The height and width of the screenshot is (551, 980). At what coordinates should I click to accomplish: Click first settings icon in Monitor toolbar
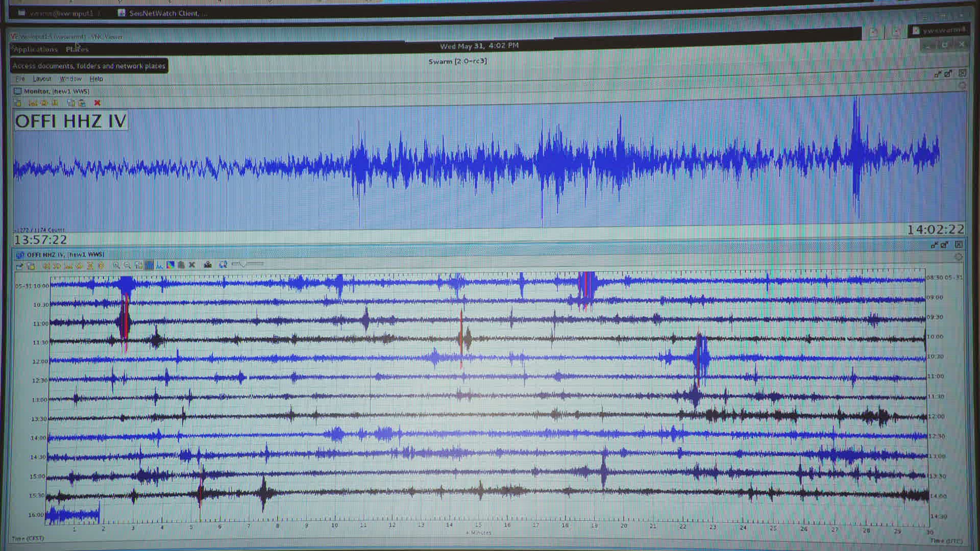[18, 103]
